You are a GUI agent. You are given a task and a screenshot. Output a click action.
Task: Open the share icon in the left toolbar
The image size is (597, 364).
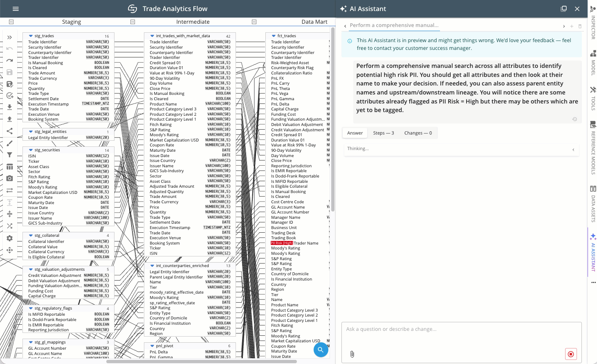[9, 130]
